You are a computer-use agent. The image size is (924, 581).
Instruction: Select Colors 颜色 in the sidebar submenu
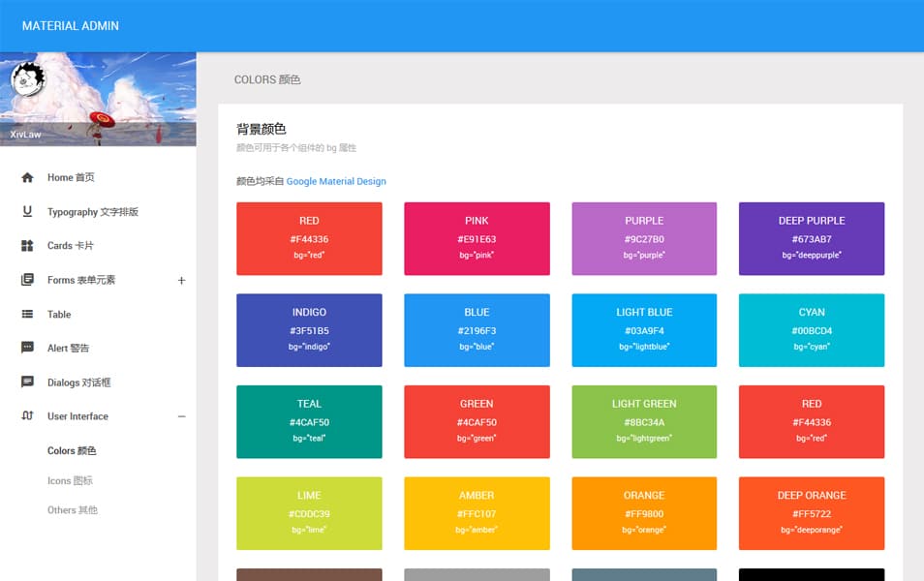pyautogui.click(x=71, y=450)
